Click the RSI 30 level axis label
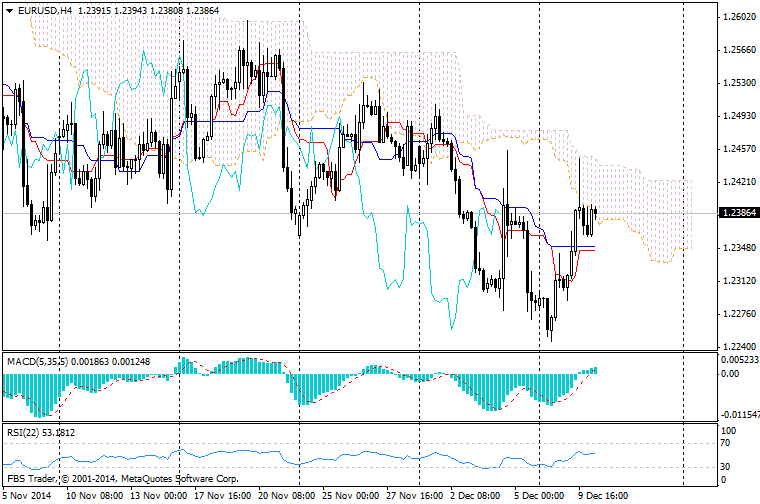The image size is (760, 504). 726,467
